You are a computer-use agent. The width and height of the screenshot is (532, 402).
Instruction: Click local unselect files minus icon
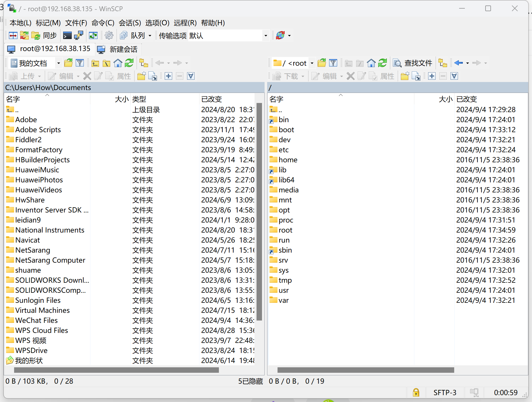tap(180, 76)
